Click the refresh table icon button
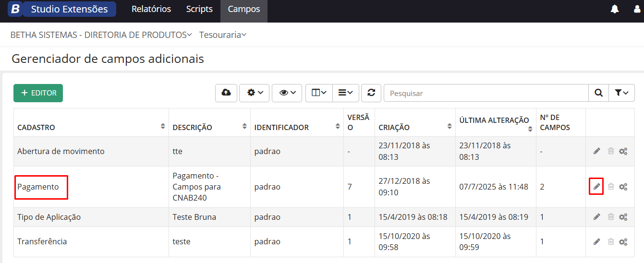The image size is (644, 263). click(371, 93)
